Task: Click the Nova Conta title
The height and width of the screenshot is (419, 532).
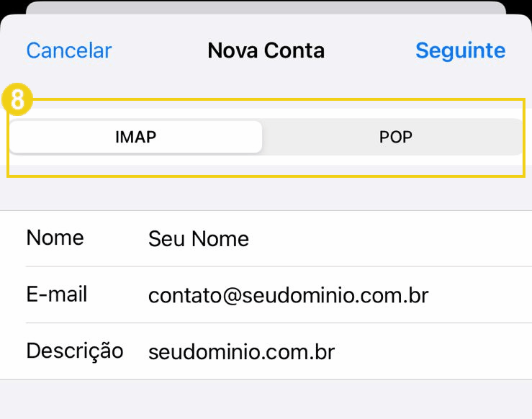Action: [266, 50]
